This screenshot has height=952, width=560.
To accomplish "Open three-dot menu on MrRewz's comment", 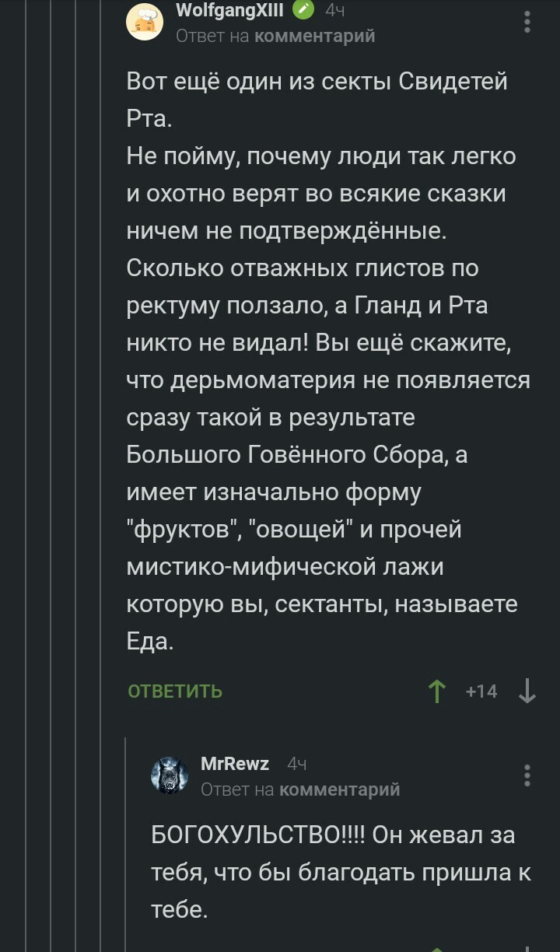I will (527, 775).
